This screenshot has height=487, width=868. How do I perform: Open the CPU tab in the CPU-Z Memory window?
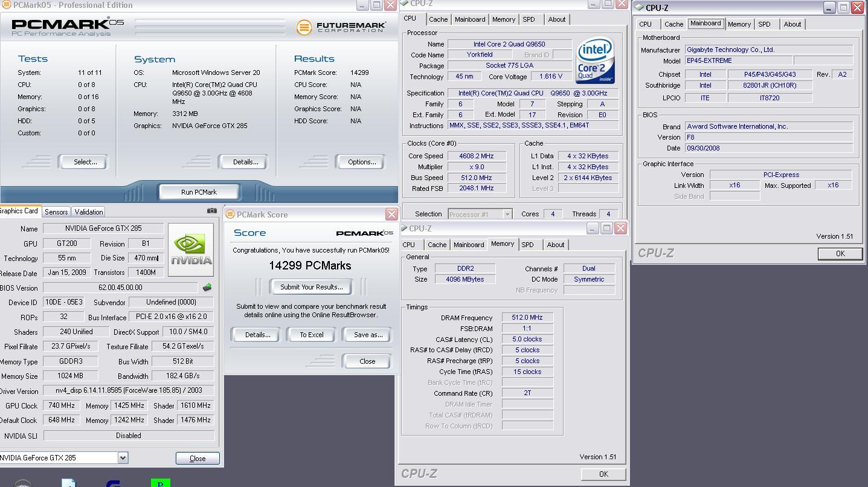pos(409,245)
